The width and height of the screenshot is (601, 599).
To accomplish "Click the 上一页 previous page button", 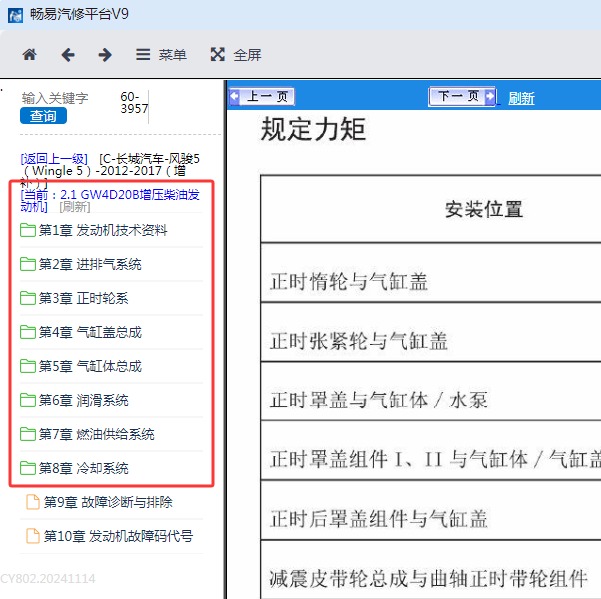I will [262, 97].
